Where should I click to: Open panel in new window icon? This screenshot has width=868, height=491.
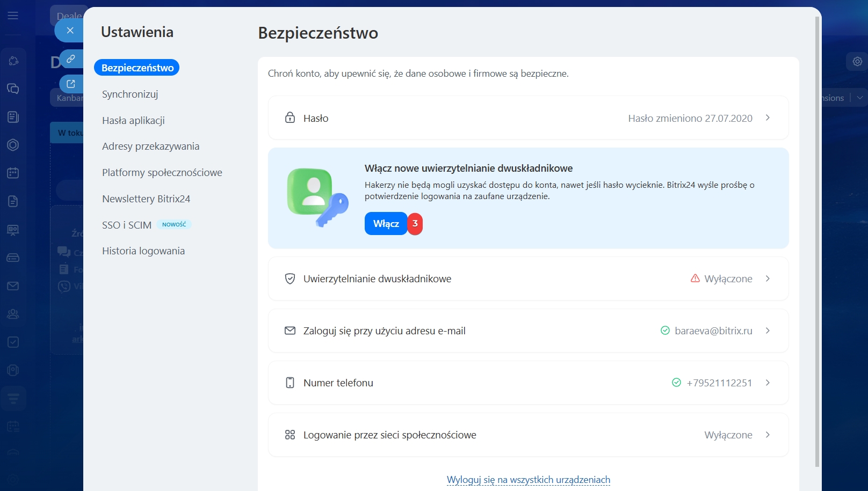click(x=71, y=84)
